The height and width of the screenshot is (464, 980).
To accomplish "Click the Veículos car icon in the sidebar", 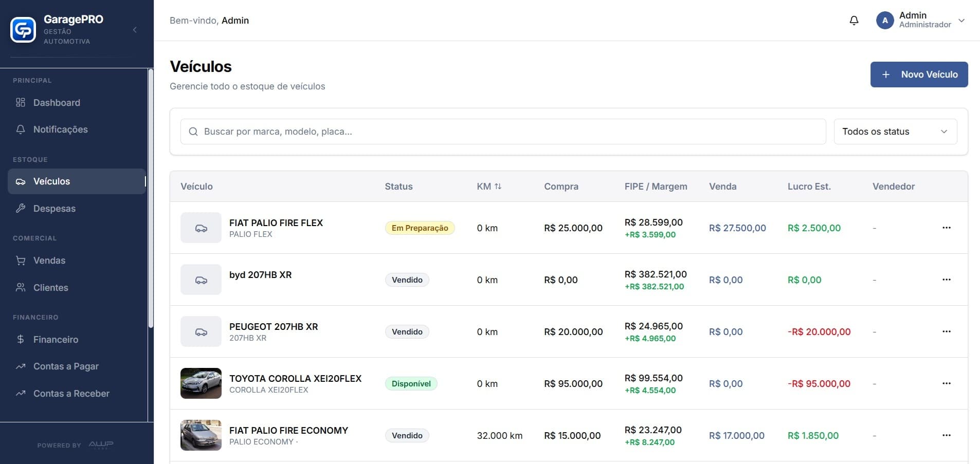I will point(21,181).
